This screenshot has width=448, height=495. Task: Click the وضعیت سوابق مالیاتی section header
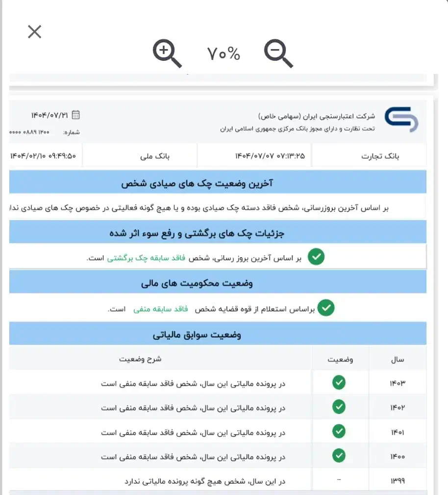197,335
